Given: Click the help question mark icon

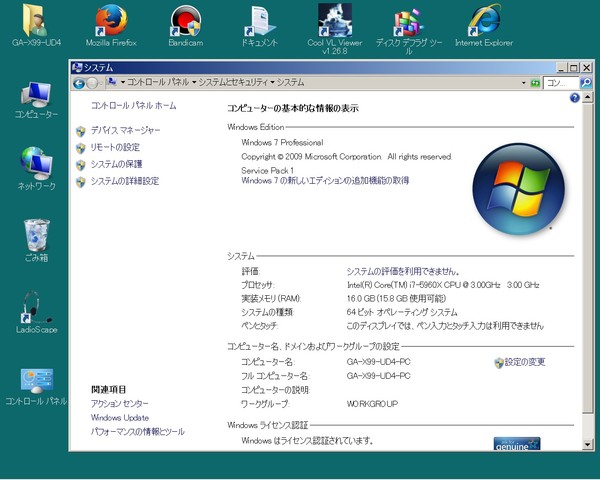Looking at the screenshot, I should 574,98.
